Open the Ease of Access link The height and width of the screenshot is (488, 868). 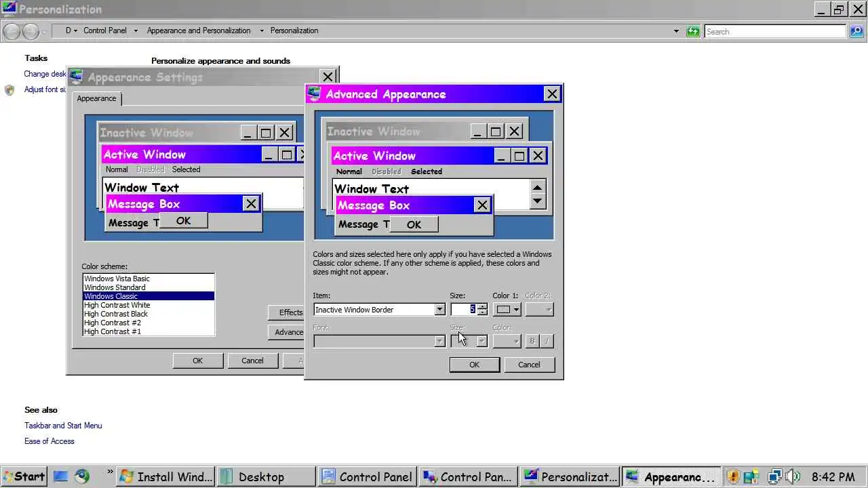point(50,441)
